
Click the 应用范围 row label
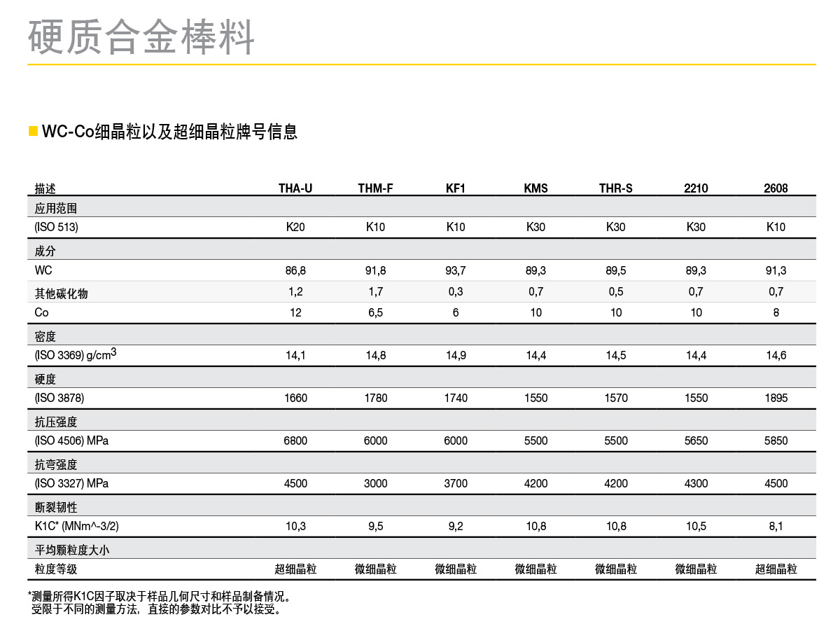[x=56, y=209]
